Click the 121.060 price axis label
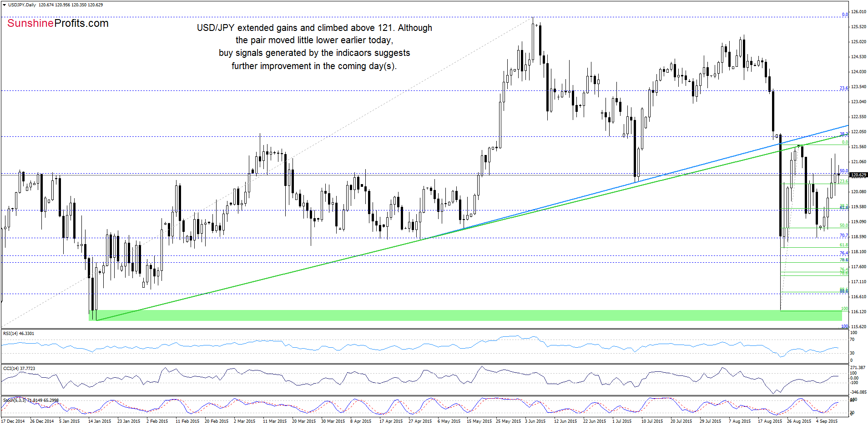This screenshot has height=425, width=868. click(858, 162)
